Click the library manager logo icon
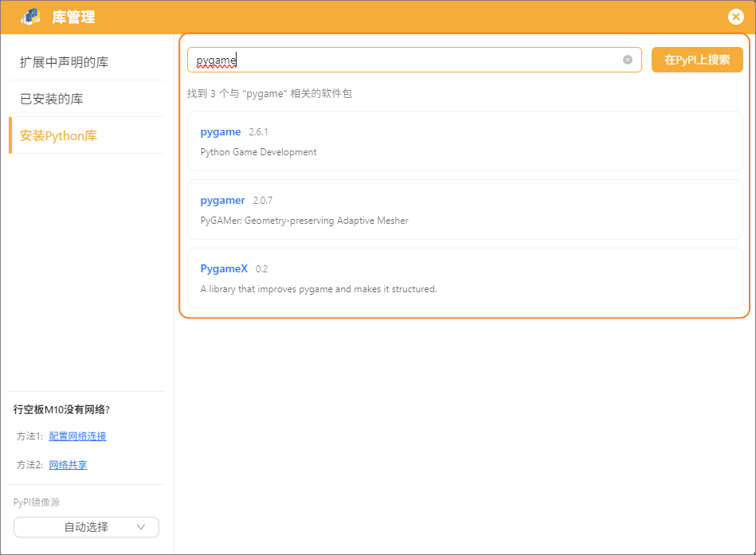 tap(30, 17)
